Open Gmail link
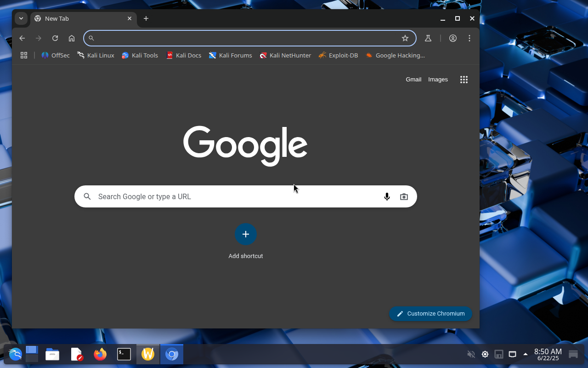588x368 pixels. (413, 80)
